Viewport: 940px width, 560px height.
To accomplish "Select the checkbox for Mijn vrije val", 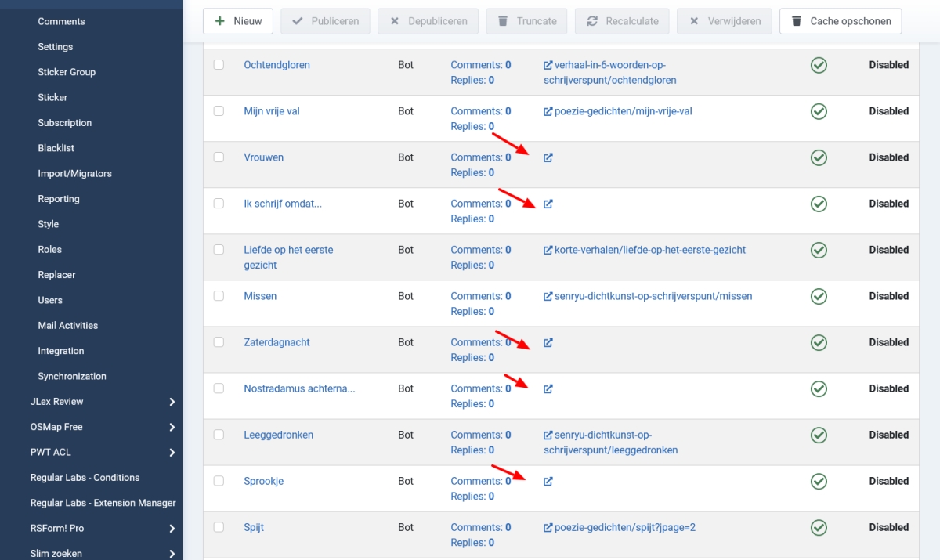I will (219, 111).
